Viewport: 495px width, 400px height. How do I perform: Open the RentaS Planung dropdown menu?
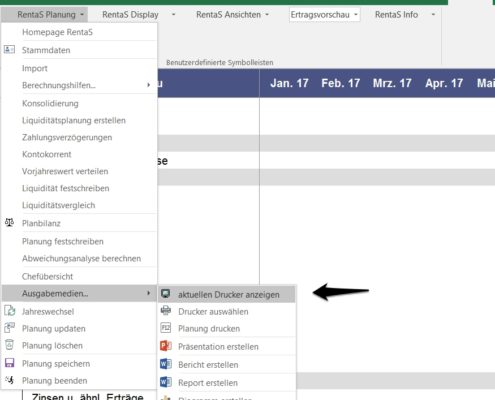pyautogui.click(x=45, y=15)
